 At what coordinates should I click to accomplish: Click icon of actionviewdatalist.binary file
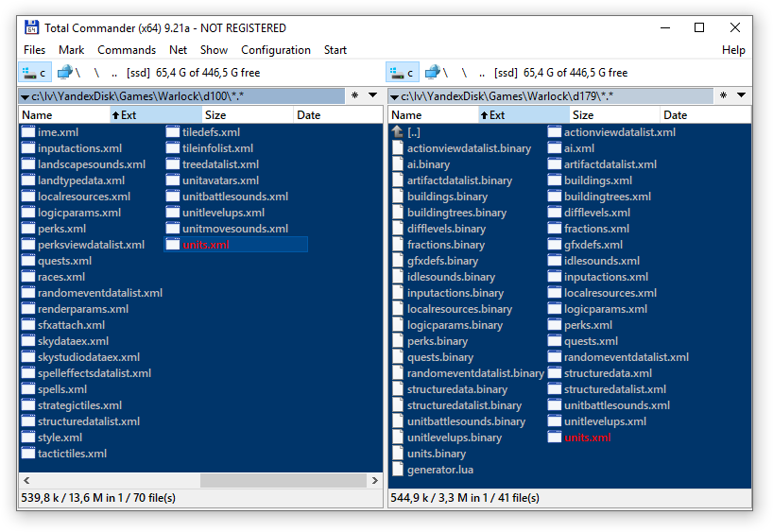click(398, 148)
